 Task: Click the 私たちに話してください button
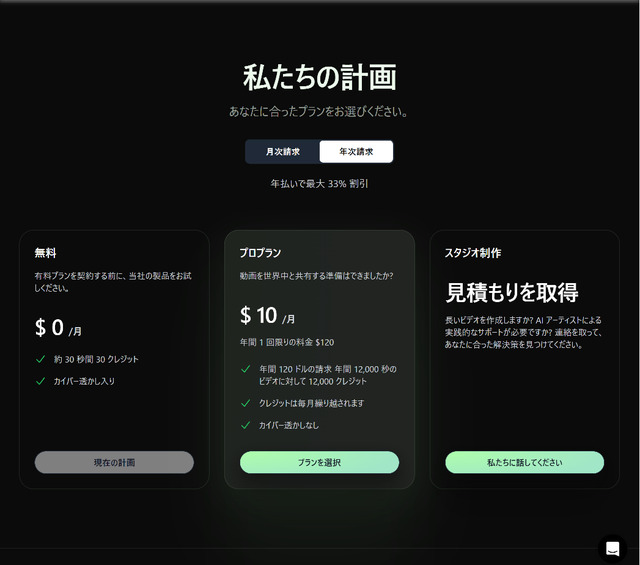pyautogui.click(x=524, y=462)
